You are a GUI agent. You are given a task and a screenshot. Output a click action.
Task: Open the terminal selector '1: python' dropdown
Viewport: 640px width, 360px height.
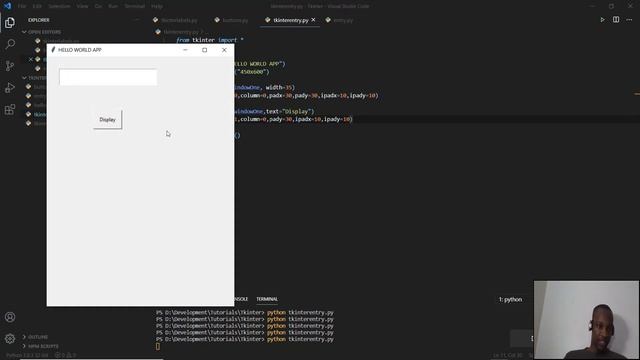[510, 300]
